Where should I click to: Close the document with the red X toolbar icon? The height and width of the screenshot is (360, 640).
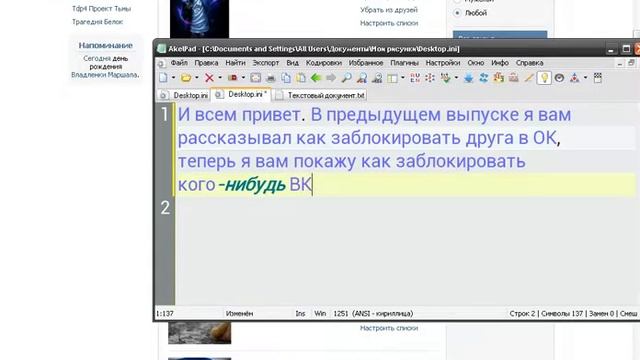click(x=209, y=78)
